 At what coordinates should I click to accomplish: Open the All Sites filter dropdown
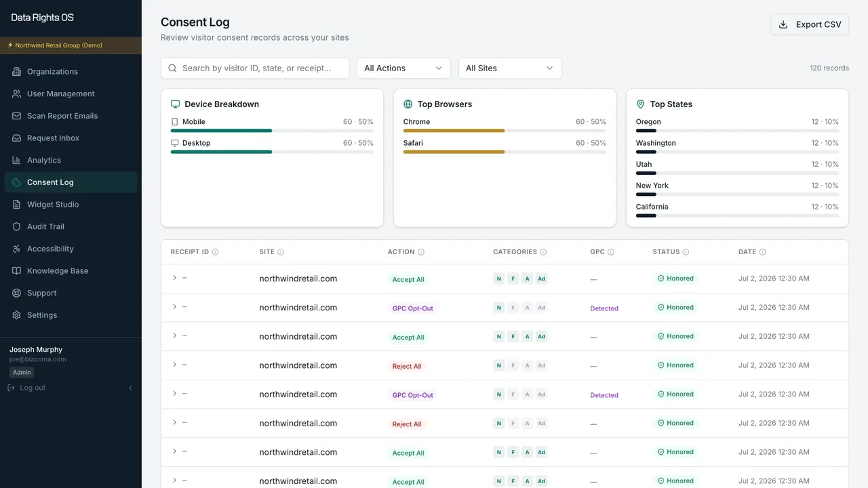point(510,68)
